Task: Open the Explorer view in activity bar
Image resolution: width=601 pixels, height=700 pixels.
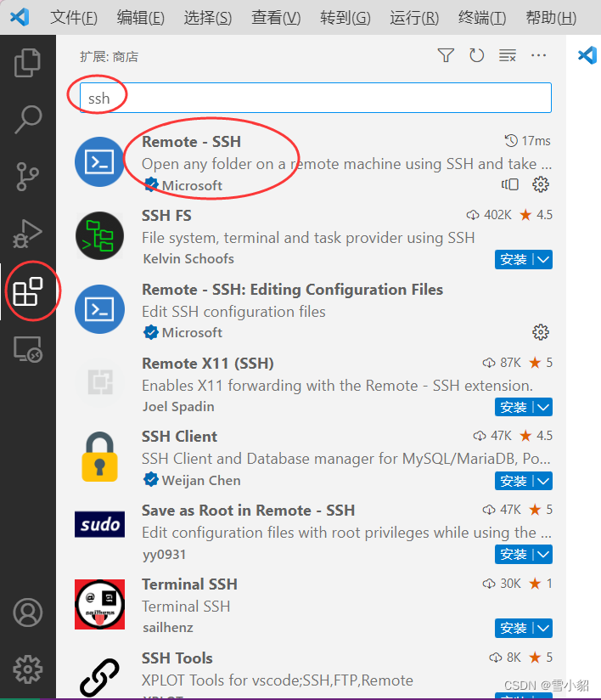Action: [x=28, y=63]
